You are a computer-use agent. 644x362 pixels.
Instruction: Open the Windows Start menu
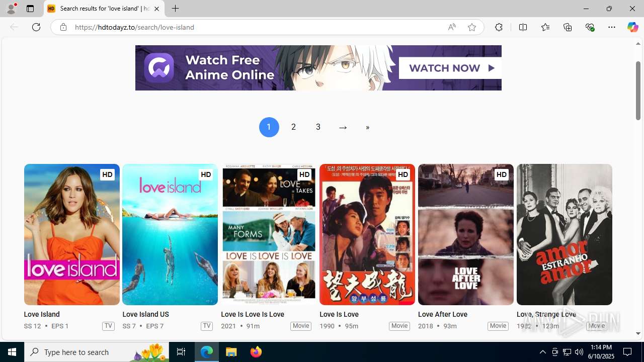12,352
